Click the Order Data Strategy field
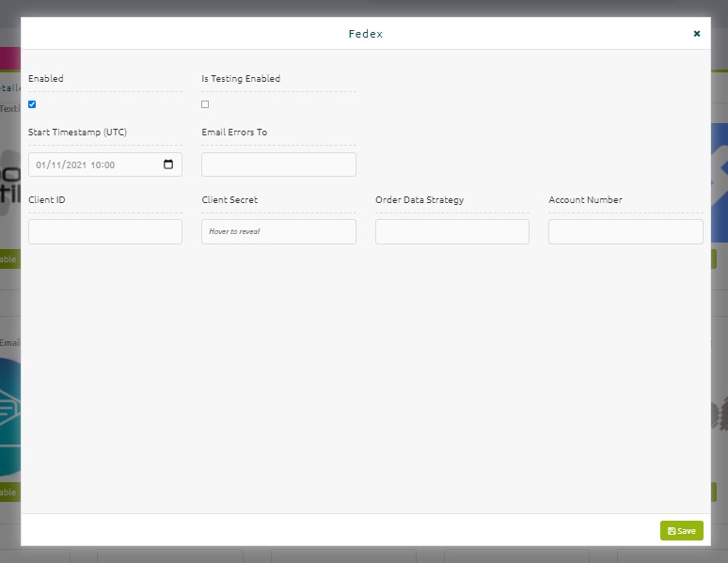The width and height of the screenshot is (728, 563). [452, 231]
